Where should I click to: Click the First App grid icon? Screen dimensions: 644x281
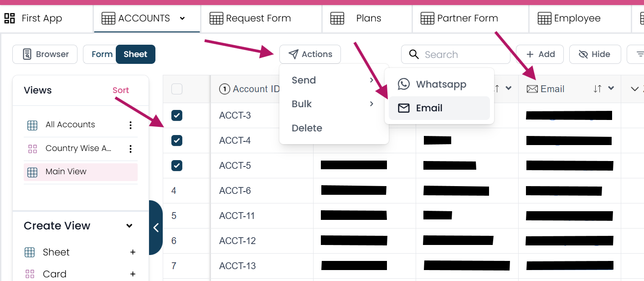[9, 18]
